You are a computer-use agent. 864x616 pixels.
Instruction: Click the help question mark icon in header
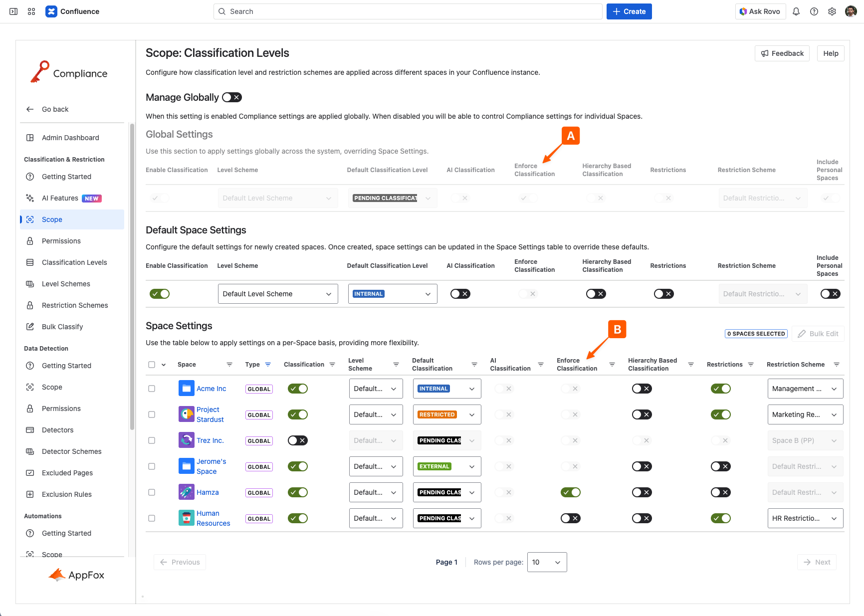click(814, 11)
